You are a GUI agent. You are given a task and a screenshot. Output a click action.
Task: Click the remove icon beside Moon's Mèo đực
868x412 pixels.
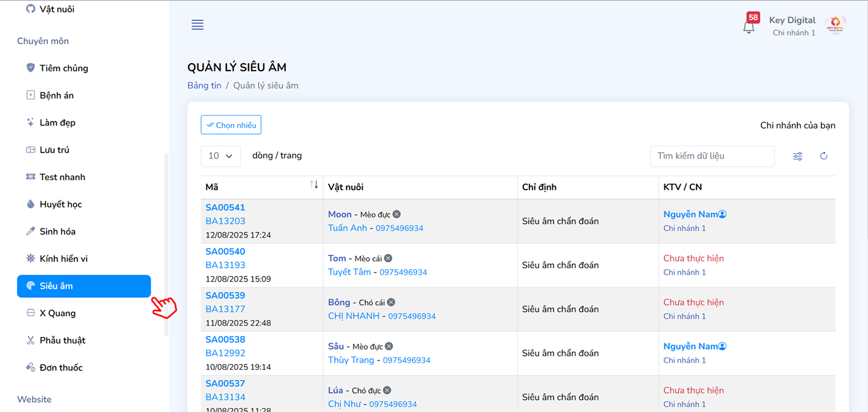(x=396, y=215)
